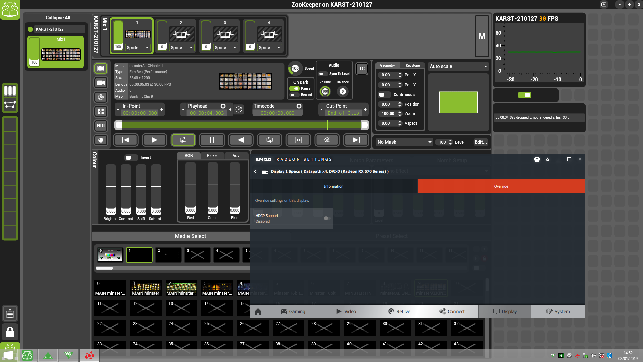The width and height of the screenshot is (644, 362).
Task: Open the Override tab in Radeon Settings
Action: click(501, 186)
